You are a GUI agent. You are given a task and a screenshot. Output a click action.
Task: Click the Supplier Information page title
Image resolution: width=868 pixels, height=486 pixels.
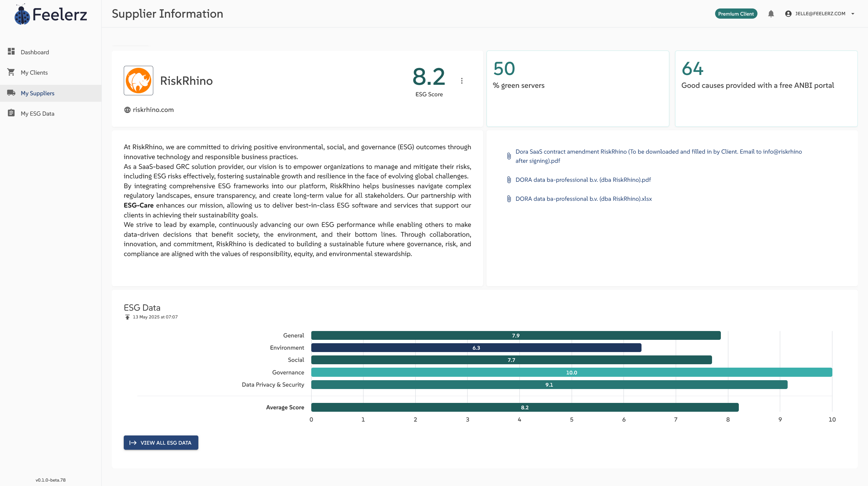pos(167,14)
